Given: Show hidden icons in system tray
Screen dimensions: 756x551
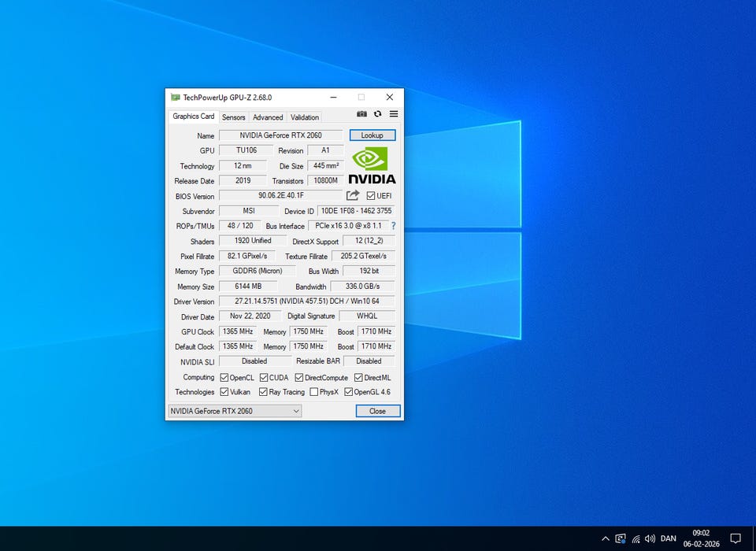Looking at the screenshot, I should [x=605, y=539].
